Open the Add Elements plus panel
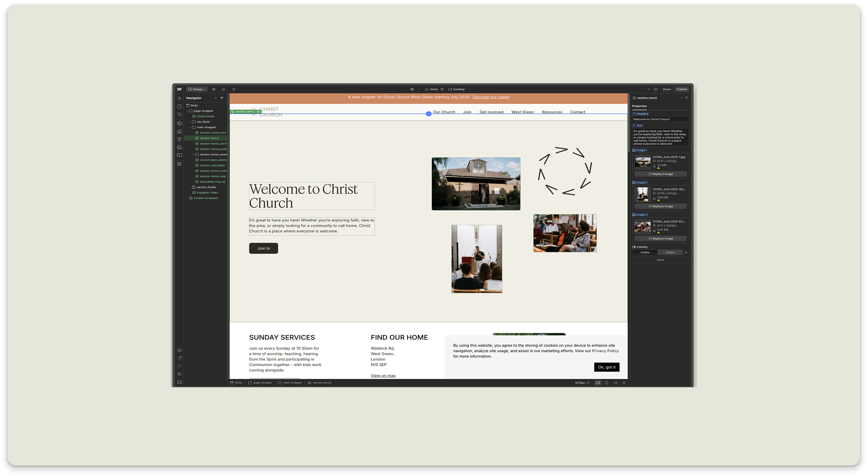 point(179,98)
